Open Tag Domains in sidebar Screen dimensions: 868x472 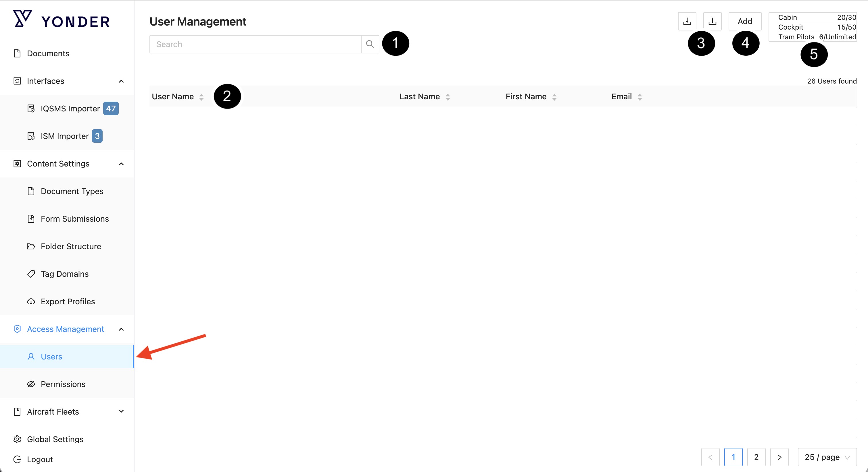coord(64,274)
